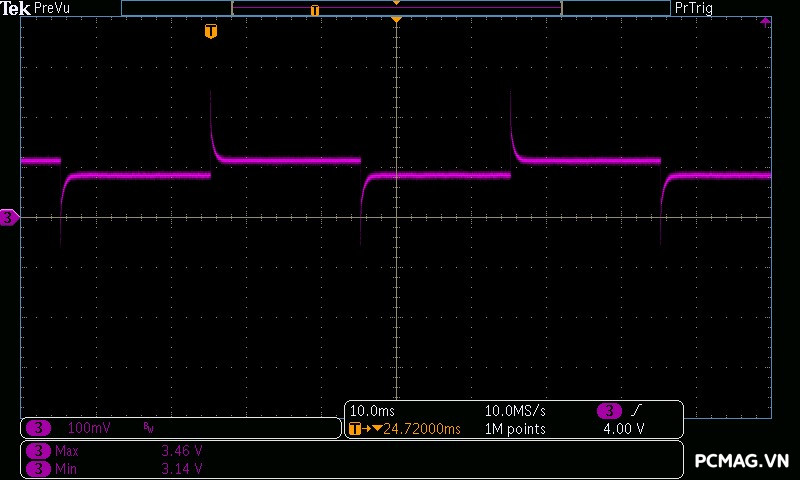Viewport: 800px width, 480px height.
Task: Click the Tek logo
Action: tap(15, 8)
